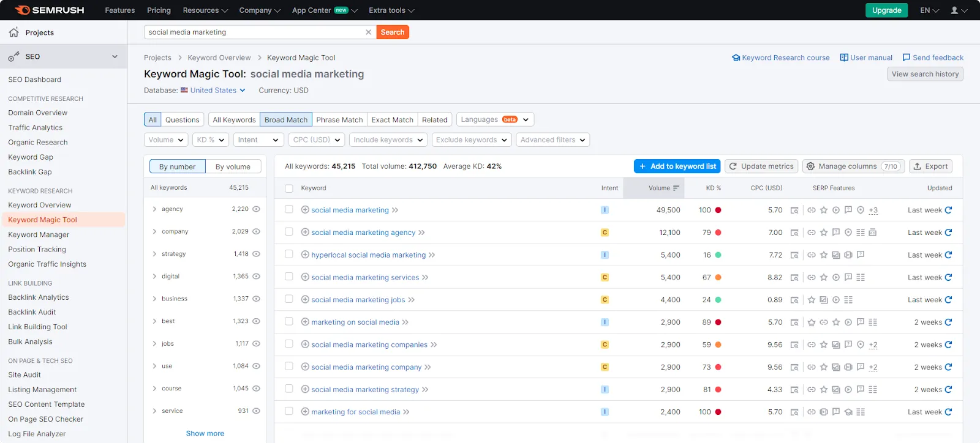This screenshot has width=980, height=443.
Task: Open double-arrow for hyperlocal social media marketing
Action: [432, 255]
